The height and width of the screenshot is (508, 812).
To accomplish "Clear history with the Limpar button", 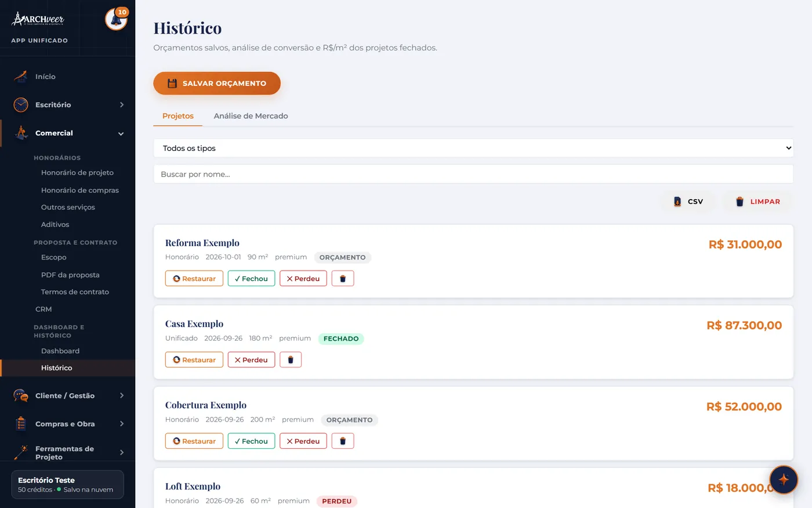I will point(757,201).
